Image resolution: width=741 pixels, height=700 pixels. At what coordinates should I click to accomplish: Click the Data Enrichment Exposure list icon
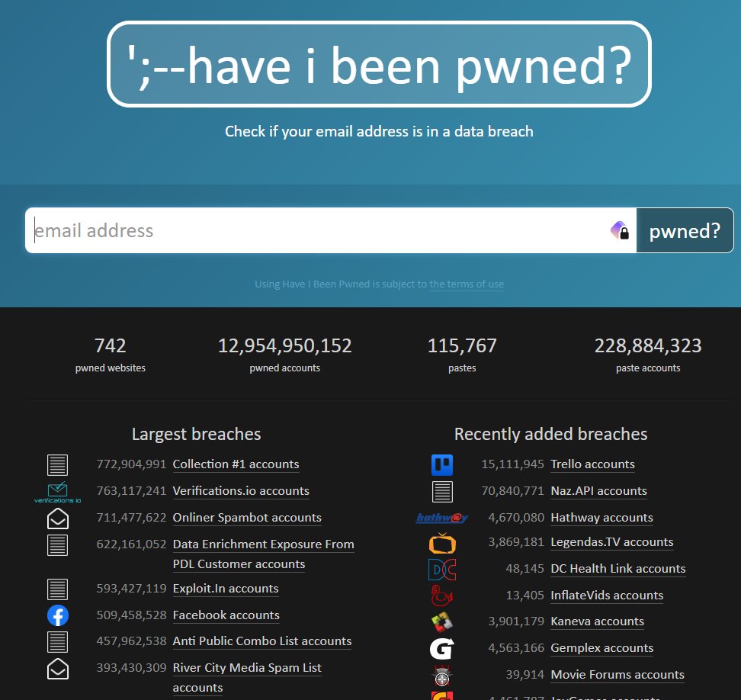58,545
